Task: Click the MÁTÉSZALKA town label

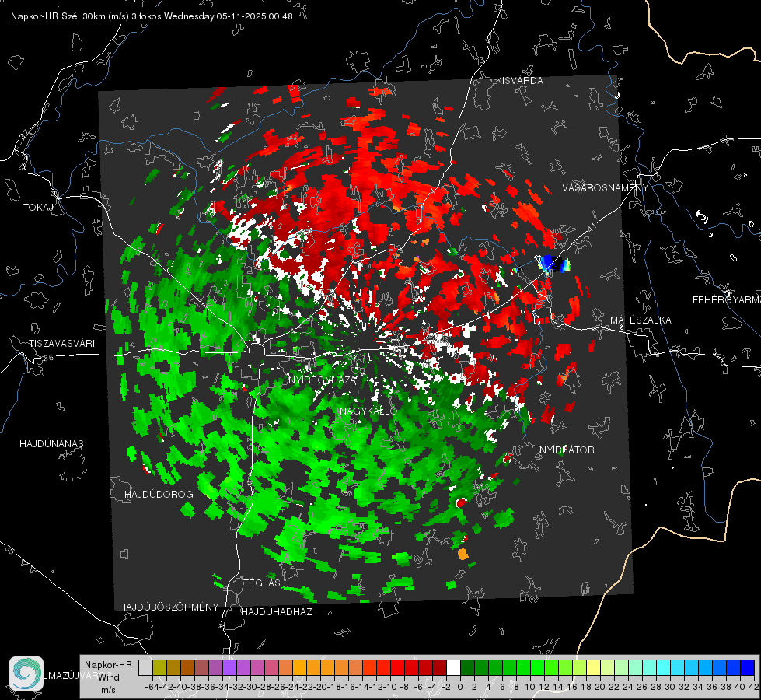Action: [x=641, y=320]
